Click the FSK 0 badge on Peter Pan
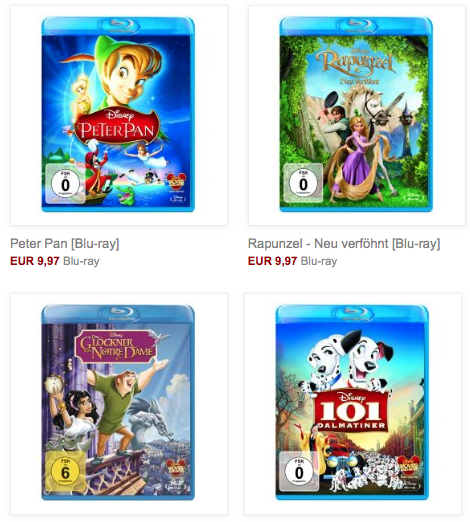This screenshot has height=522, width=470. [65, 184]
